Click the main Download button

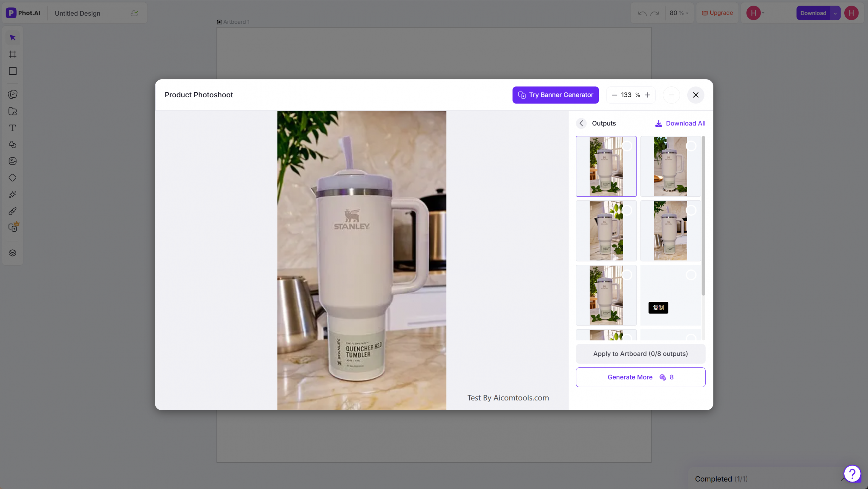pyautogui.click(x=813, y=13)
